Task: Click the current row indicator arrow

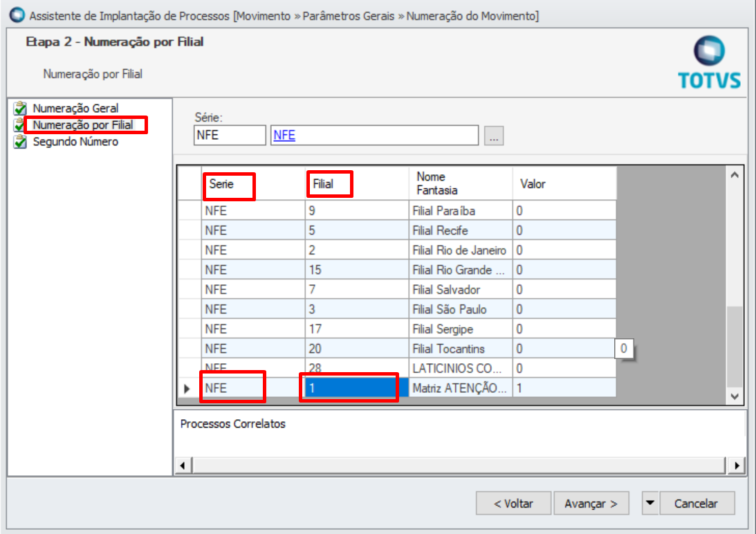Action: click(187, 388)
